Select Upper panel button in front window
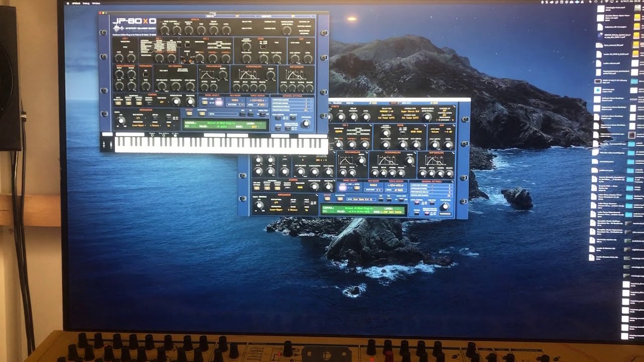 coord(219,103)
